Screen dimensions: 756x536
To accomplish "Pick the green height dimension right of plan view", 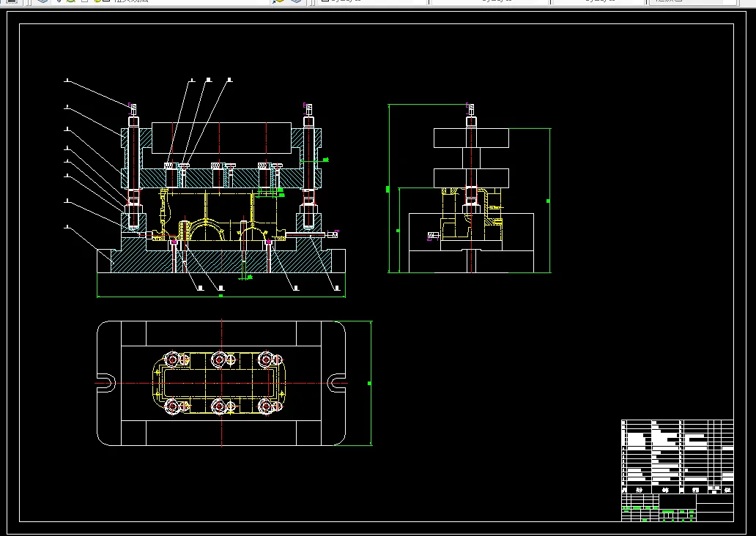I will click(x=370, y=383).
